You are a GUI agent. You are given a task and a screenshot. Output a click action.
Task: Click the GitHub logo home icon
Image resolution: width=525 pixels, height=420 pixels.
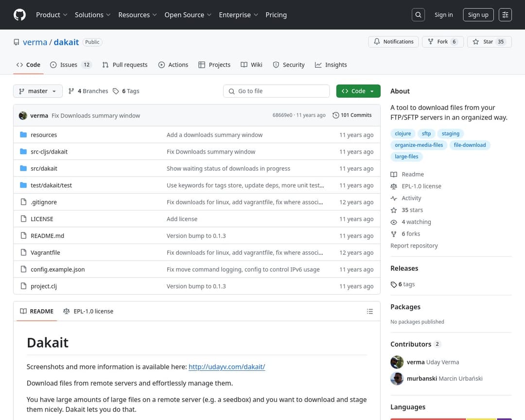point(19,15)
